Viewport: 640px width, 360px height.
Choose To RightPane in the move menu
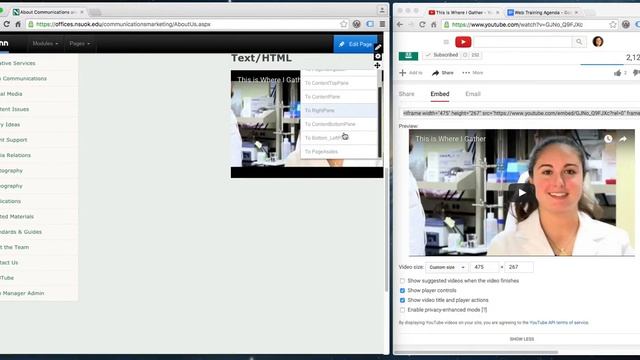coord(338,110)
